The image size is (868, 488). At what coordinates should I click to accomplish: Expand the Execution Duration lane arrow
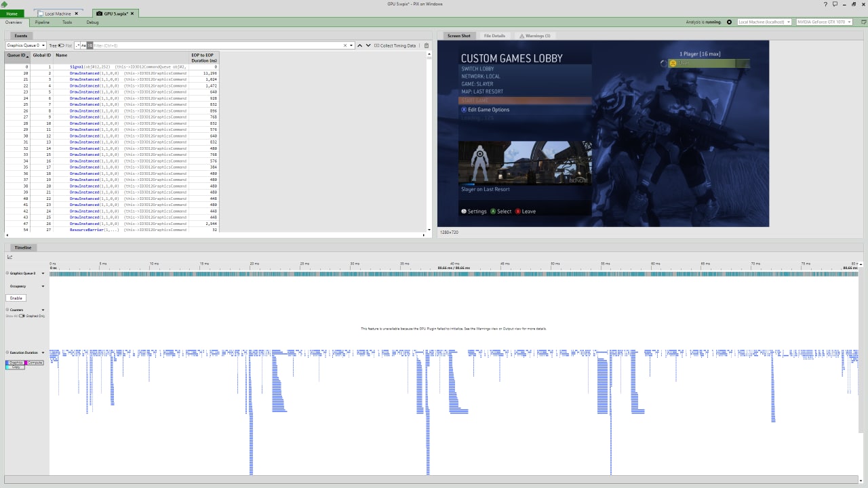click(43, 352)
